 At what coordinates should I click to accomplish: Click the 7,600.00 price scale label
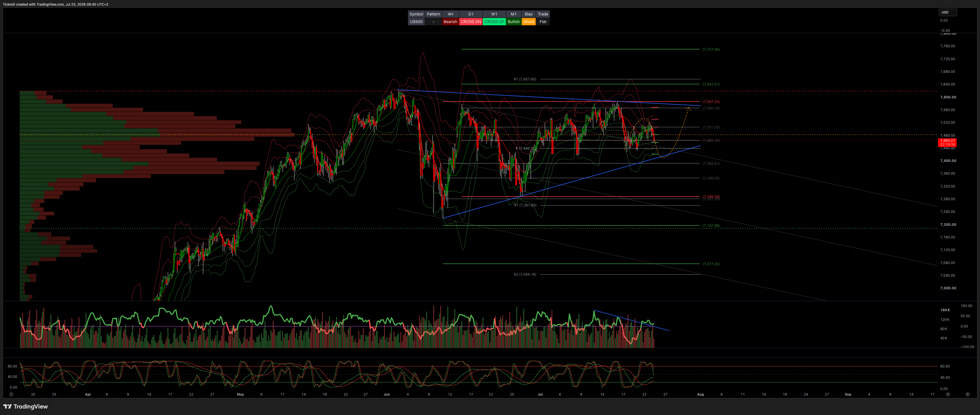tap(948, 97)
